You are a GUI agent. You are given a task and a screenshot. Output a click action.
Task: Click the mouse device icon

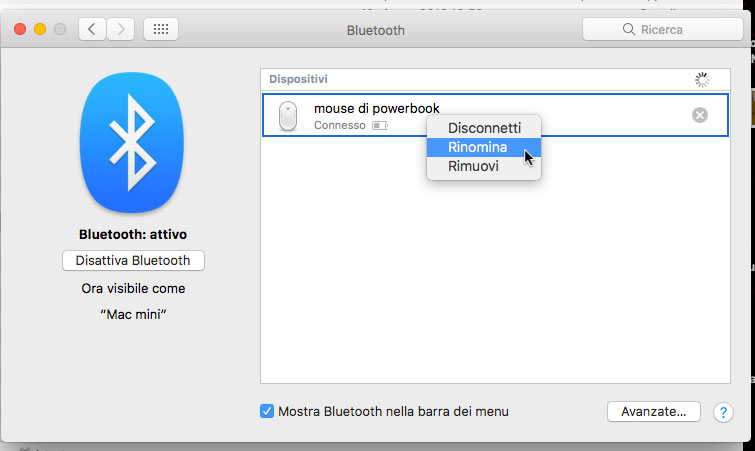[288, 116]
